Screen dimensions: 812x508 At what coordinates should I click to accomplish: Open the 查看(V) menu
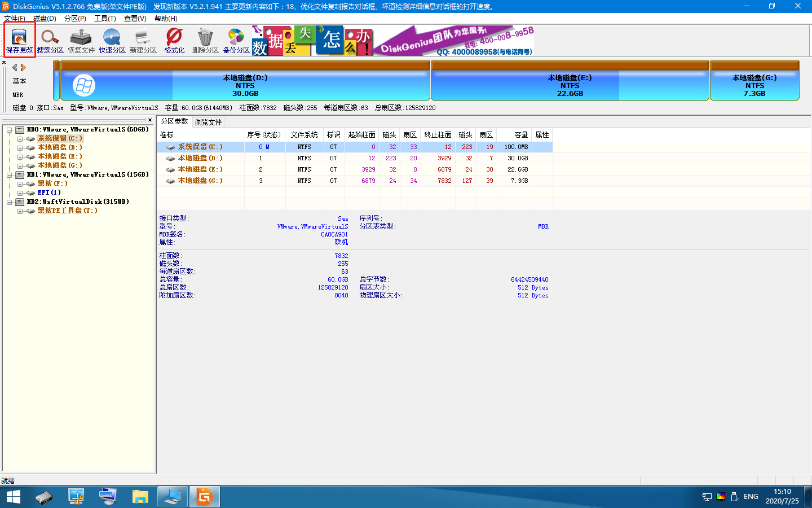click(135, 18)
